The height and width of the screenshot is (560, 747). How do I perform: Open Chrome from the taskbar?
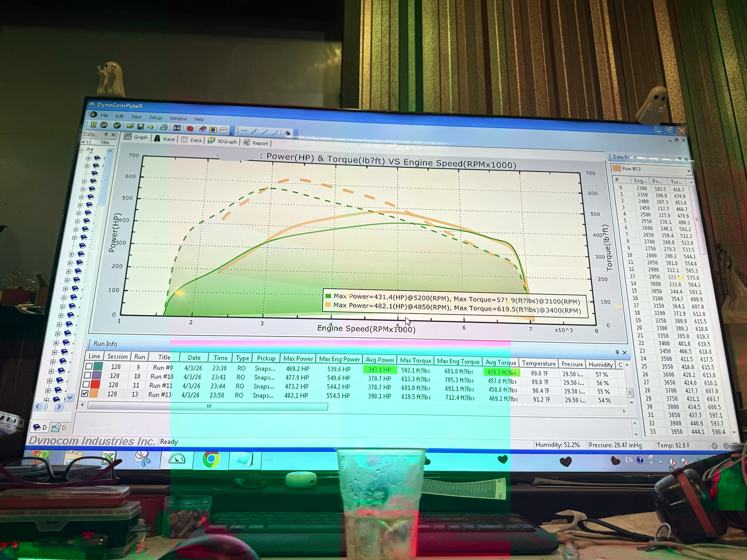pos(211,459)
